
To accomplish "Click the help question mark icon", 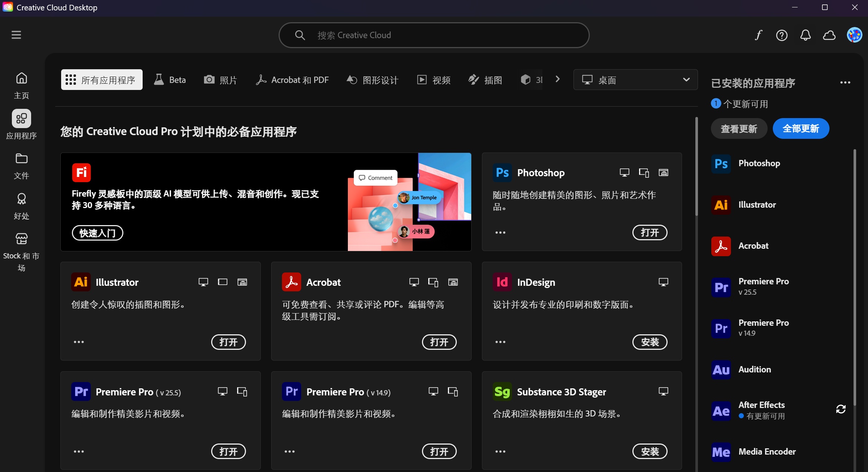I will tap(782, 35).
